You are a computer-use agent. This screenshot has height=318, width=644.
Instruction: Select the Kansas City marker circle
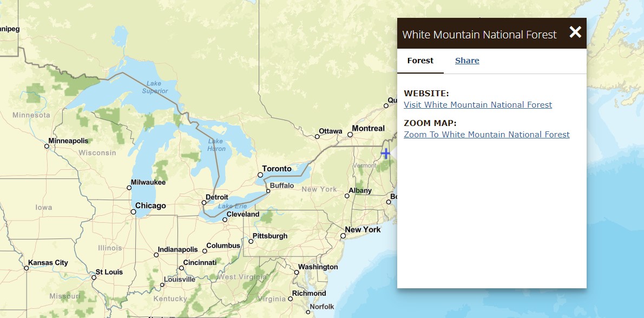[26, 268]
